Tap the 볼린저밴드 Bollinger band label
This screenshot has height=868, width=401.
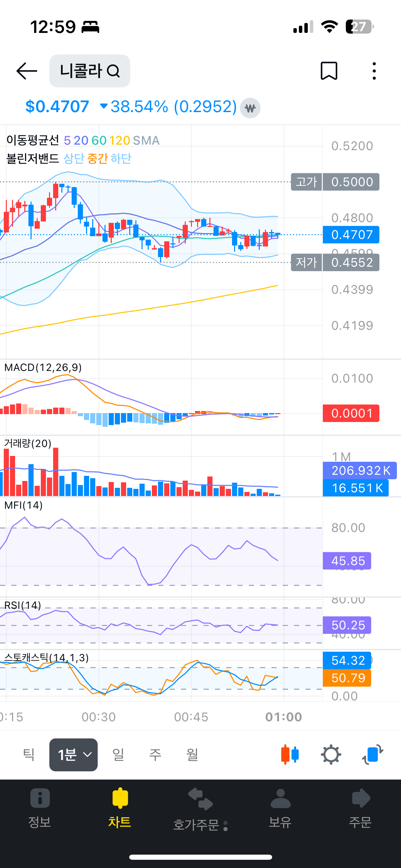tap(33, 158)
